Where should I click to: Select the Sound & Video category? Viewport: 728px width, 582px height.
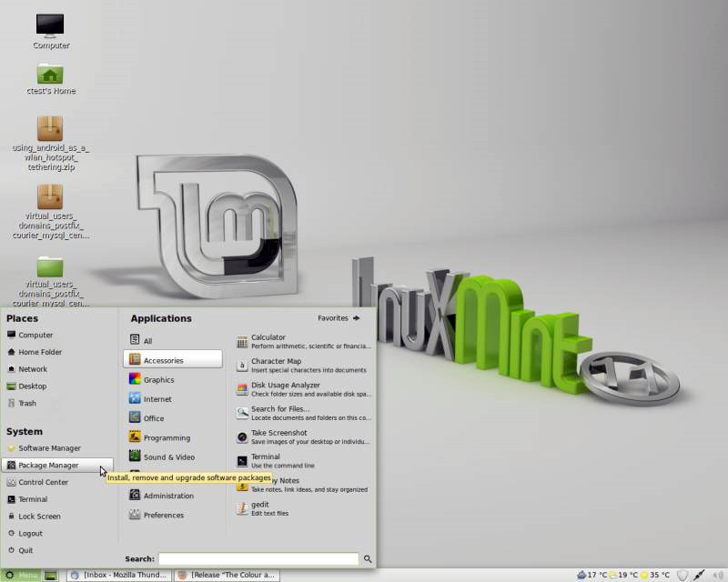162,457
